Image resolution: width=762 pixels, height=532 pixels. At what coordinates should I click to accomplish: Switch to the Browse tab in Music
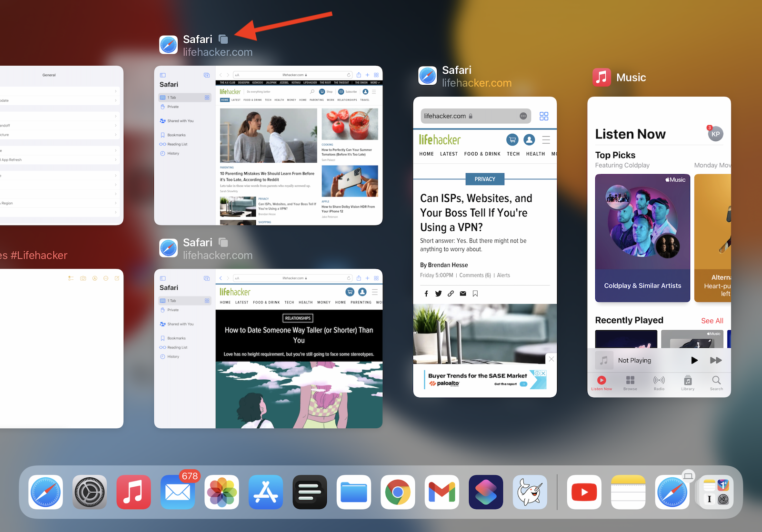(630, 383)
